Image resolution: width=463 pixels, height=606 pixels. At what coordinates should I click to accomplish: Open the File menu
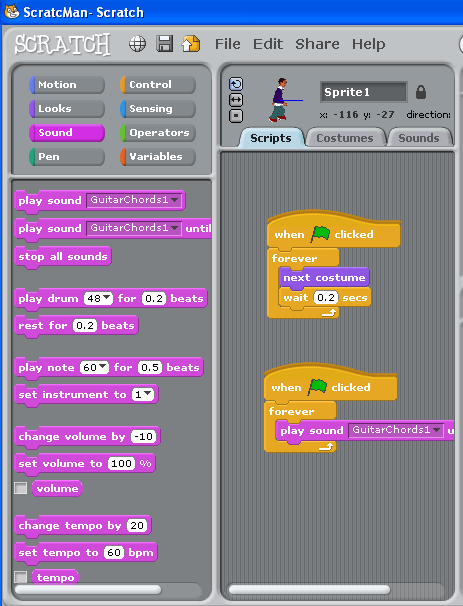(x=228, y=44)
